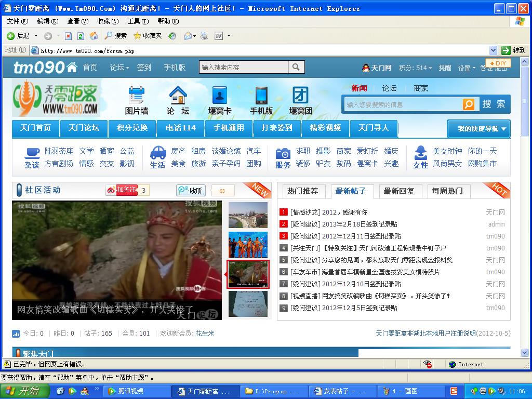Click the 签到 link in top nav
The width and height of the screenshot is (532, 399).
pyautogui.click(x=144, y=68)
